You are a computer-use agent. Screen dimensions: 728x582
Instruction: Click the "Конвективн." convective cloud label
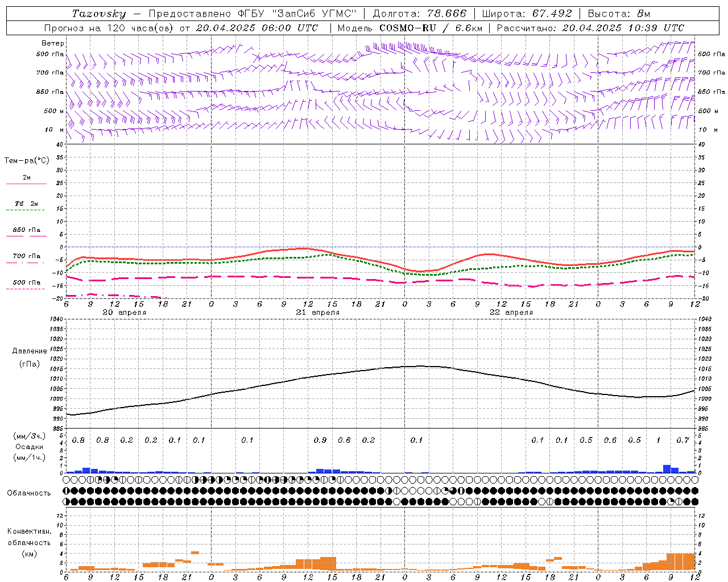coord(29,531)
